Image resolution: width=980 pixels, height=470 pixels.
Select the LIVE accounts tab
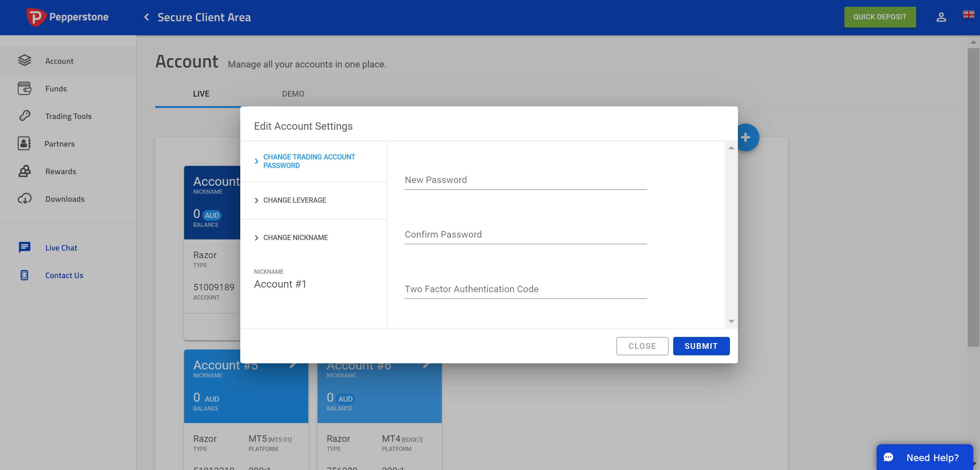[201, 94]
